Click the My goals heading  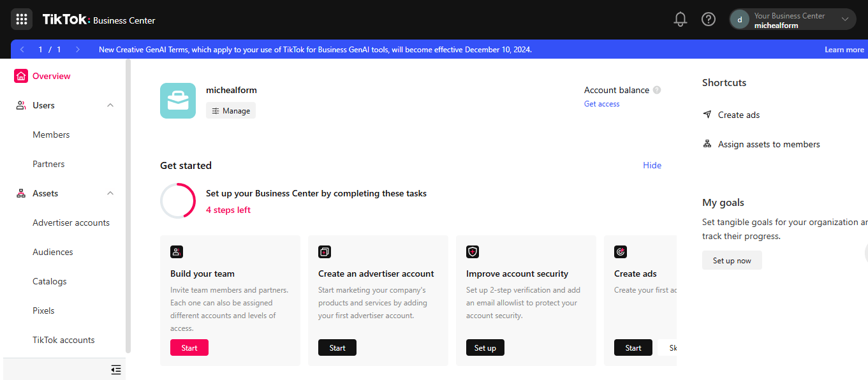[x=723, y=202]
